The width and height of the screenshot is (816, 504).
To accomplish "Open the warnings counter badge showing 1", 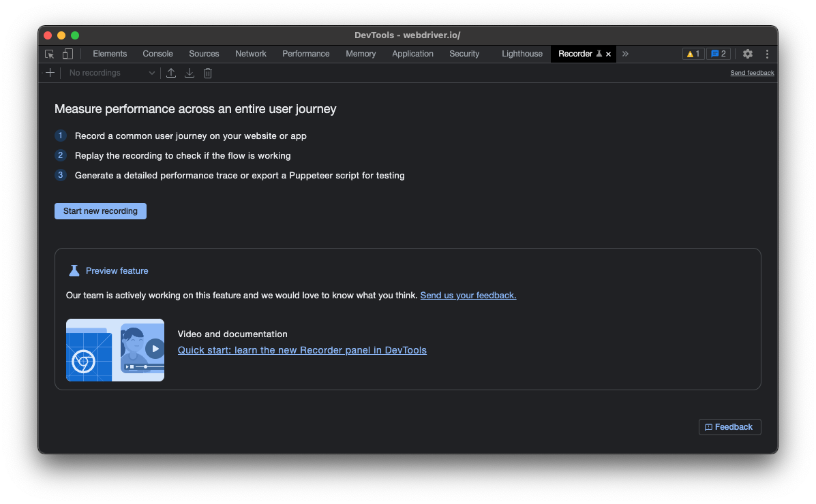I will pos(693,54).
